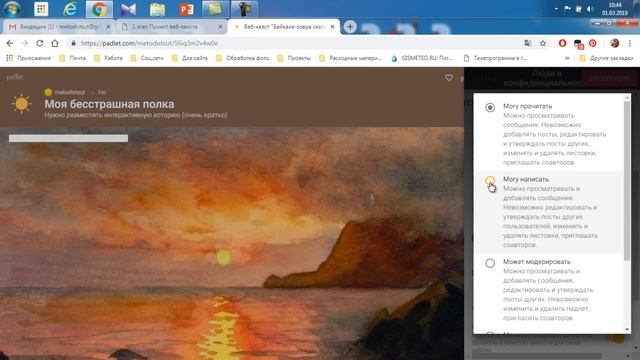The height and width of the screenshot is (360, 640).
Task: Click the permissions list scrollbar thumb
Action: (x=627, y=180)
